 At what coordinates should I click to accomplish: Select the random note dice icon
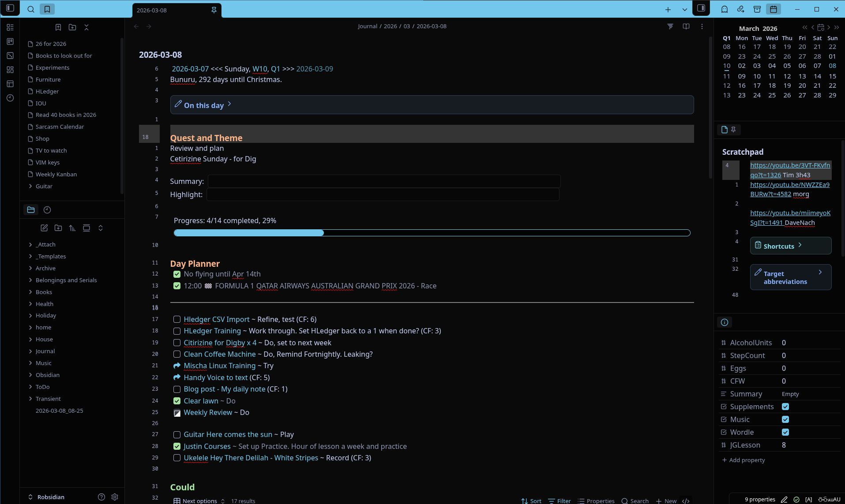coord(10,56)
